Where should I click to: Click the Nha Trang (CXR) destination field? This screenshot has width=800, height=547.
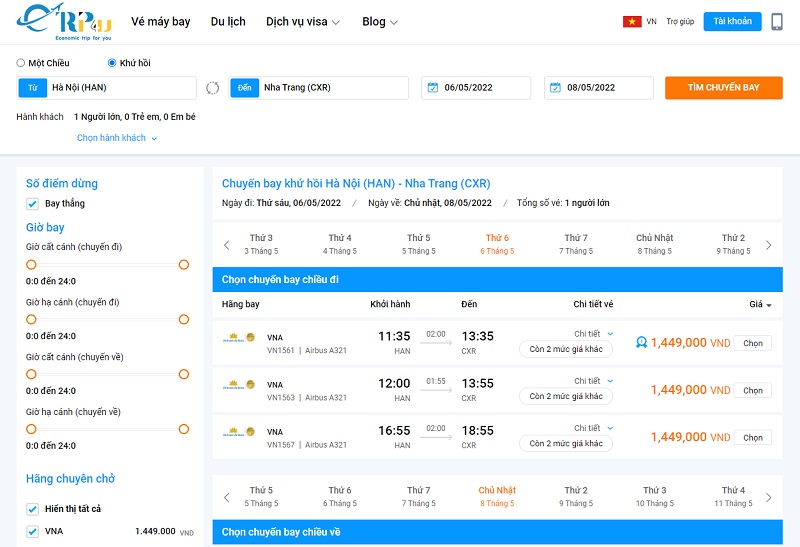click(319, 88)
